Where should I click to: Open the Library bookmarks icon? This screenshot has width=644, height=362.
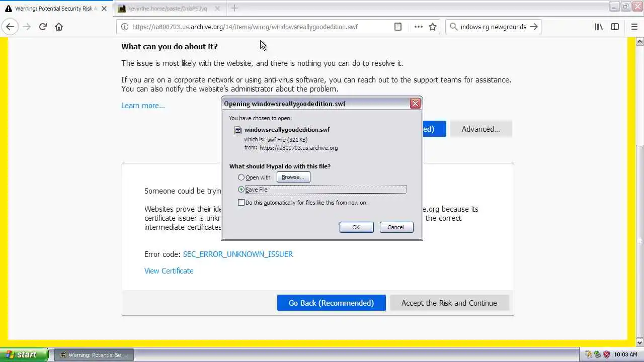(x=599, y=27)
